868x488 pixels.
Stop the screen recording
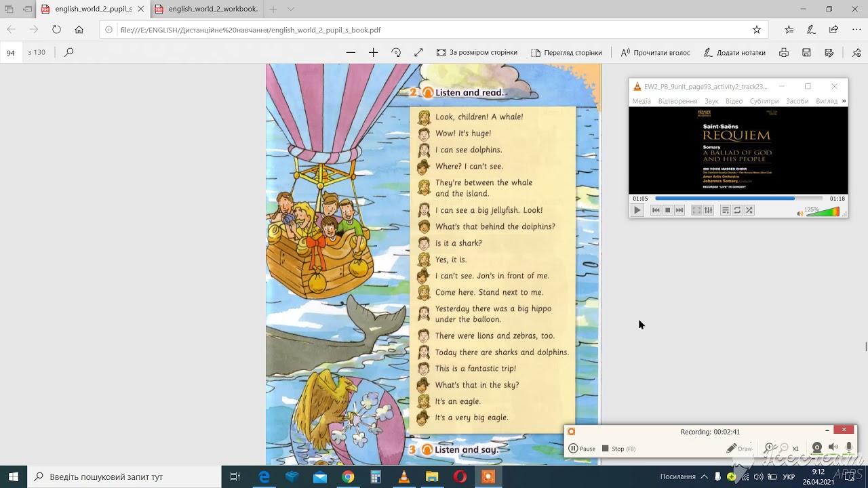click(x=618, y=449)
